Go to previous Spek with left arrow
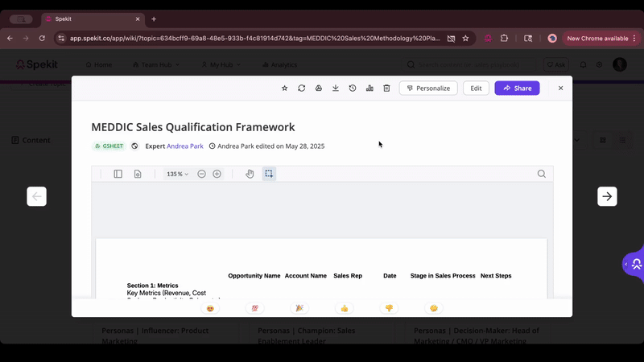The height and width of the screenshot is (362, 644). point(36,196)
